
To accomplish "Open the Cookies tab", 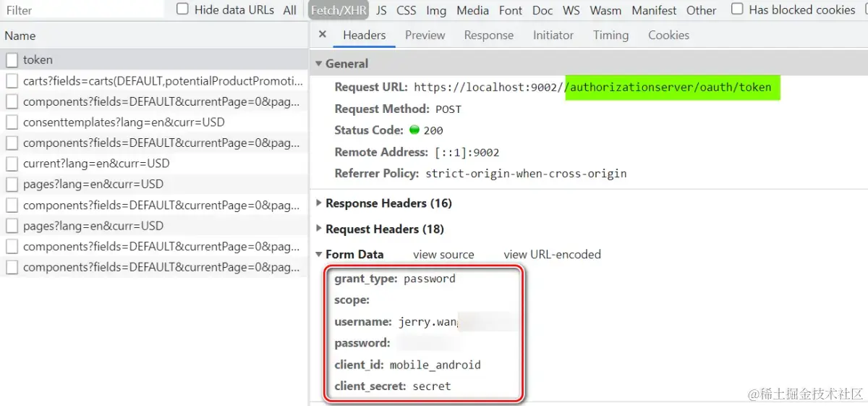I will [x=668, y=35].
